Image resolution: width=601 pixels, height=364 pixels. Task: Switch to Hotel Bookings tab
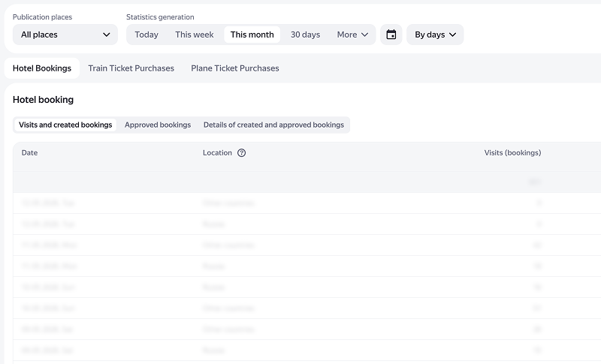click(42, 68)
